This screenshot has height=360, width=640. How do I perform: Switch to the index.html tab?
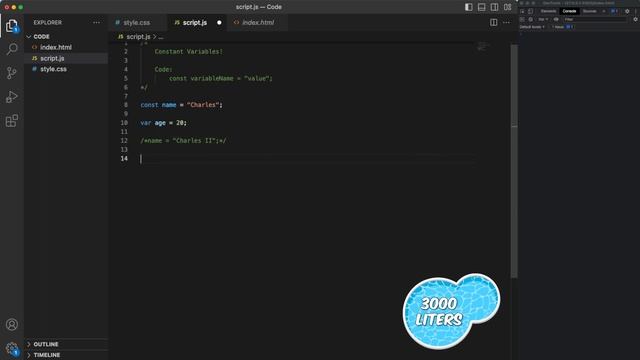[258, 22]
